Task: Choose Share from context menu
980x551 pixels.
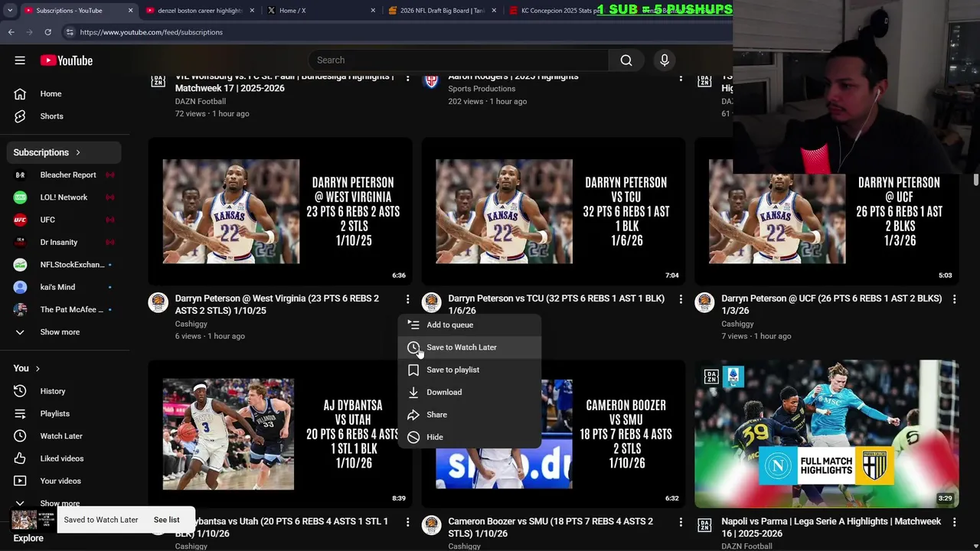Action: 469,415
